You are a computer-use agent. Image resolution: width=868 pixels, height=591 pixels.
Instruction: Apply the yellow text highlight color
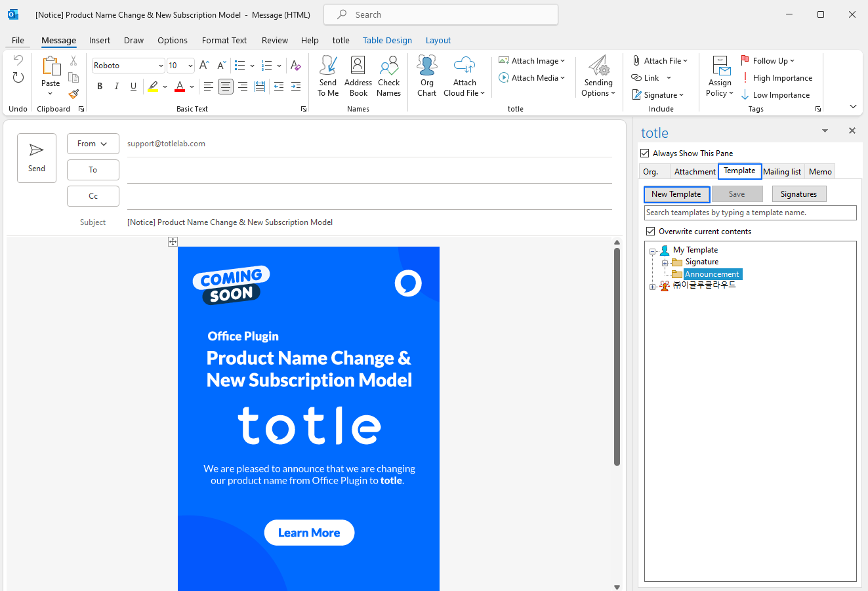tap(153, 86)
